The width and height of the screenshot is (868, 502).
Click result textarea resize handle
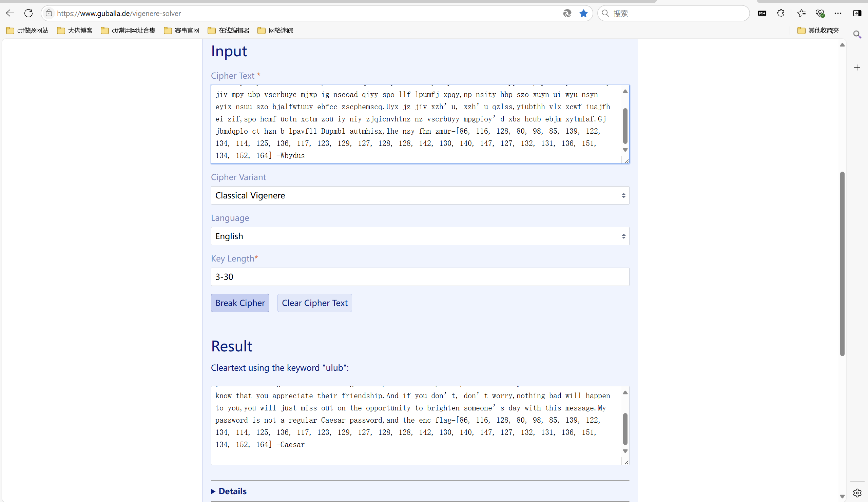[626, 462]
